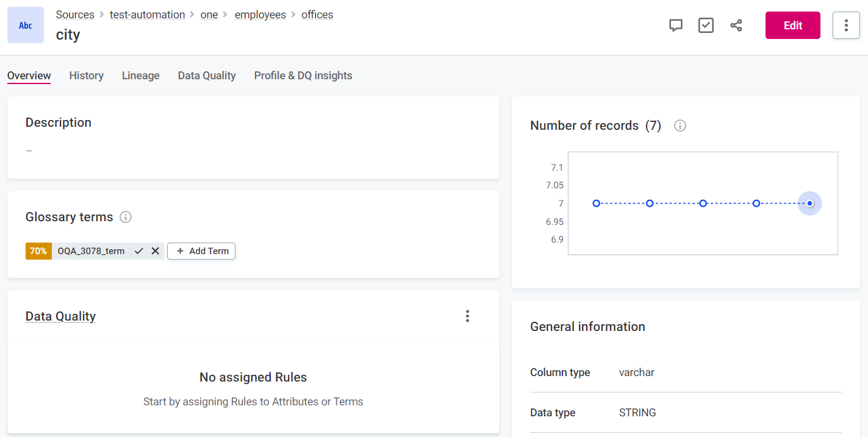Select the Data Quality tab
The image size is (868, 437).
(x=207, y=76)
